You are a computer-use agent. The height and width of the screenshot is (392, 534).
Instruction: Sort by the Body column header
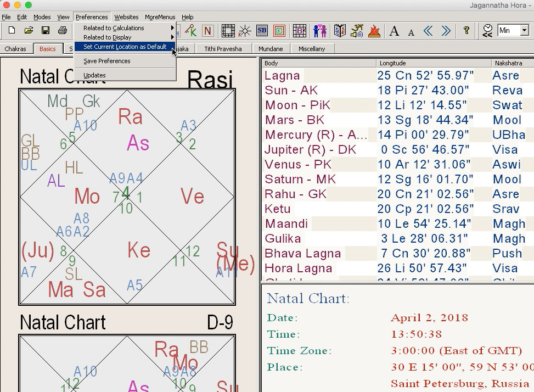pos(319,63)
